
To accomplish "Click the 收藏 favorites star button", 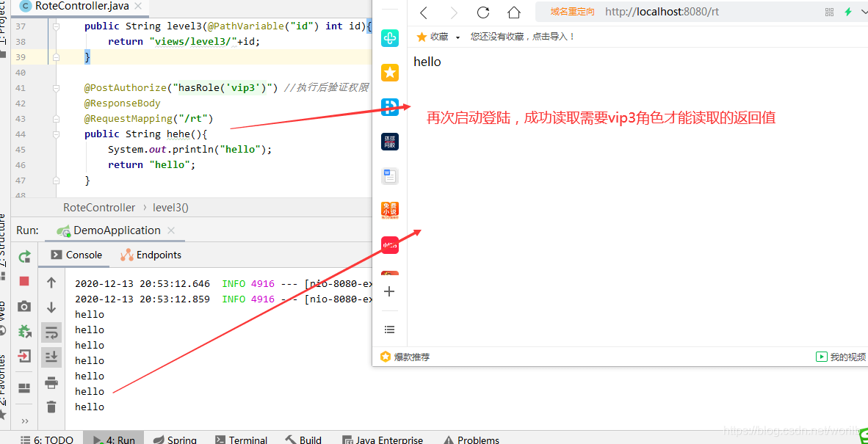I will tap(433, 37).
